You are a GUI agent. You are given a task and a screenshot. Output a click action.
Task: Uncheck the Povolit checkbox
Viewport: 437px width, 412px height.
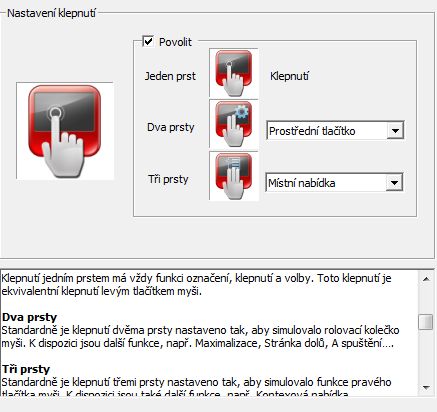148,42
